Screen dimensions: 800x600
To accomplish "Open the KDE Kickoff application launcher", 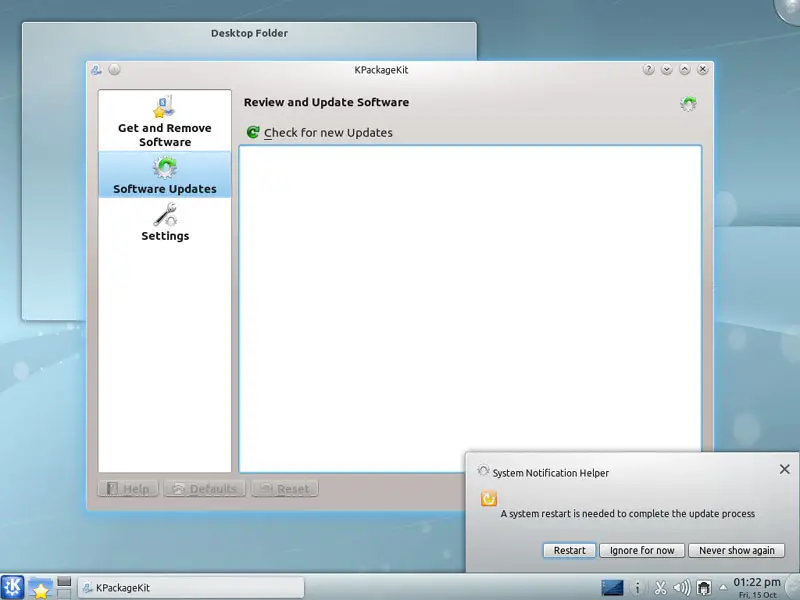I will coord(13,587).
